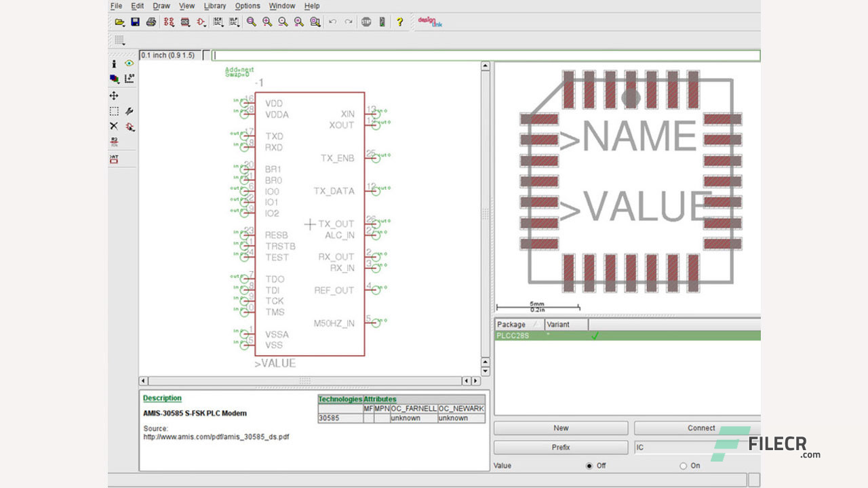Click the command line input field
This screenshot has width=868, height=488.
(x=486, y=56)
